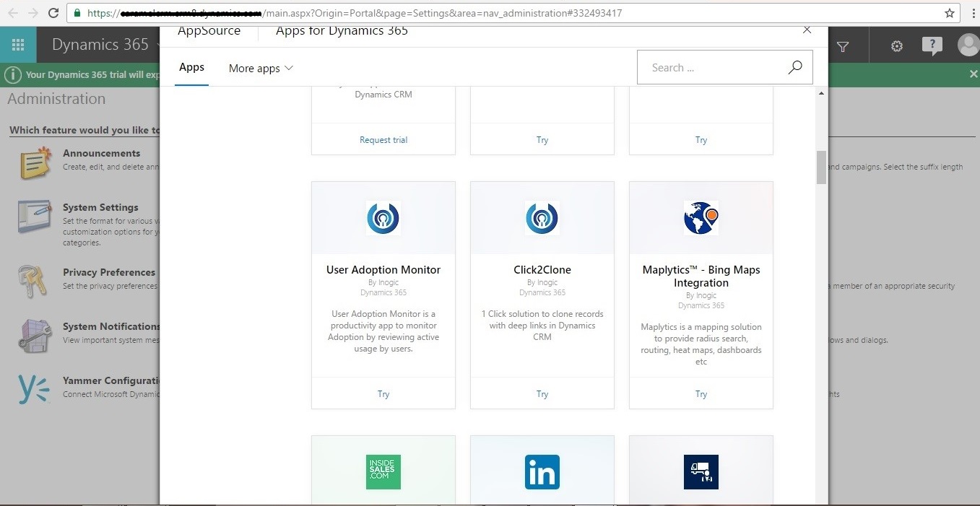Open the InsideSales.com app tile icon
The height and width of the screenshot is (506, 980).
click(x=383, y=472)
